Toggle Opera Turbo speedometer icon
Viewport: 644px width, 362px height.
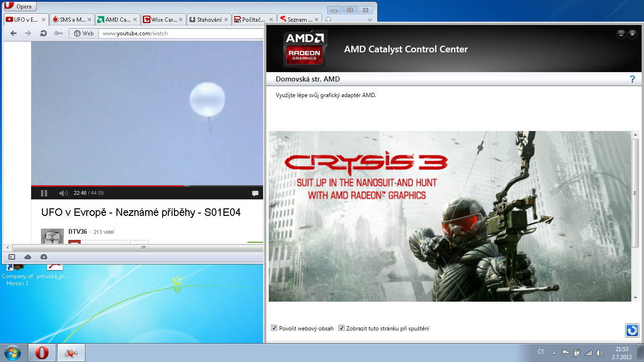[44, 257]
